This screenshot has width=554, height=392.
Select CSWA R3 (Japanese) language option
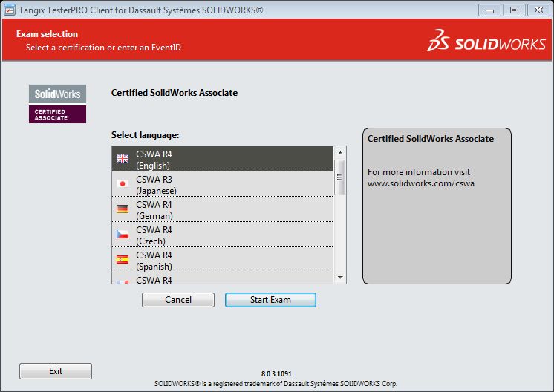coord(223,184)
